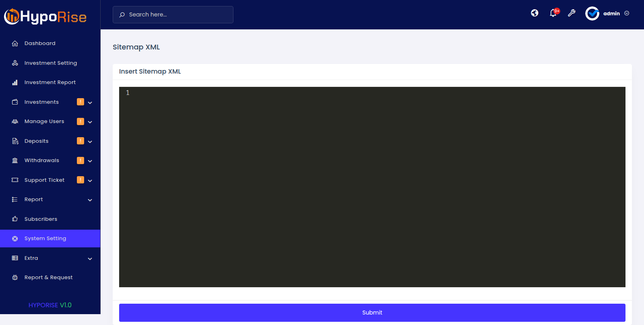644x325 pixels.
Task: Open the Report & Request menu item
Action: click(x=50, y=278)
